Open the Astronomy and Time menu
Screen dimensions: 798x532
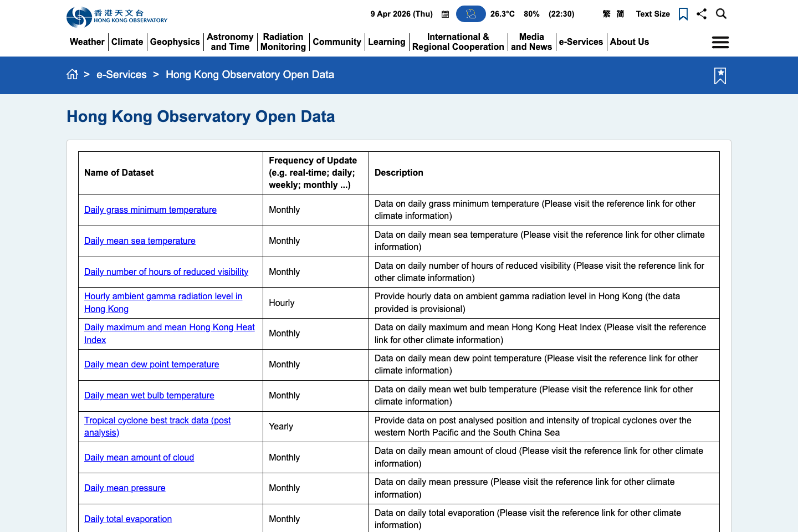(230, 42)
